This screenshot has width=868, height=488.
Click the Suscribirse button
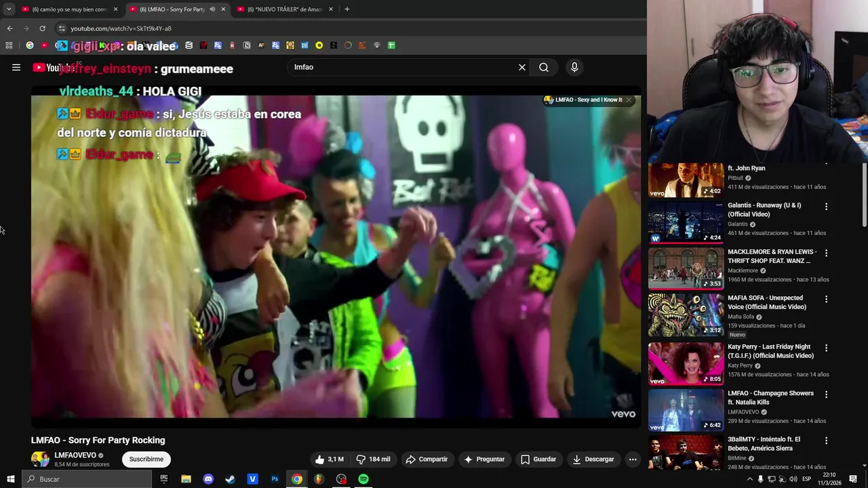pos(146,459)
